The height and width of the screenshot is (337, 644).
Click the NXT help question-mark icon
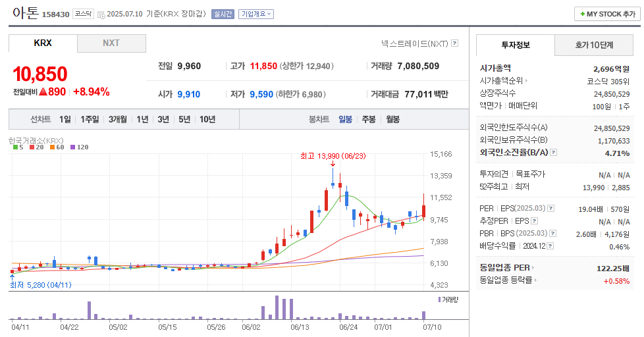(x=454, y=43)
